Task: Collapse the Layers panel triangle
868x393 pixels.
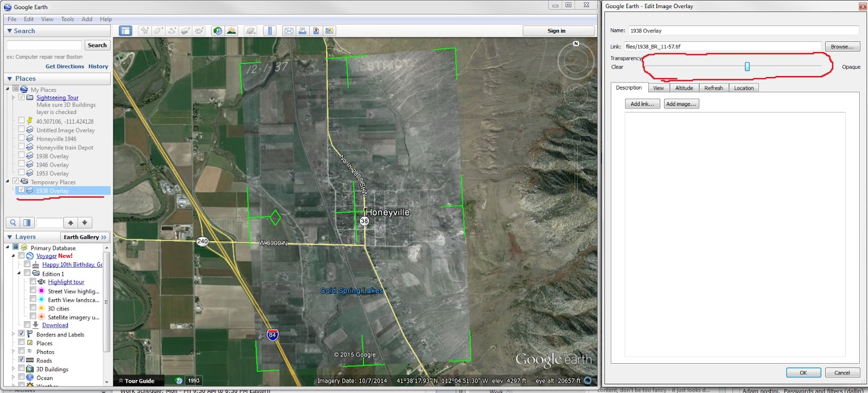Action: pyautogui.click(x=9, y=237)
